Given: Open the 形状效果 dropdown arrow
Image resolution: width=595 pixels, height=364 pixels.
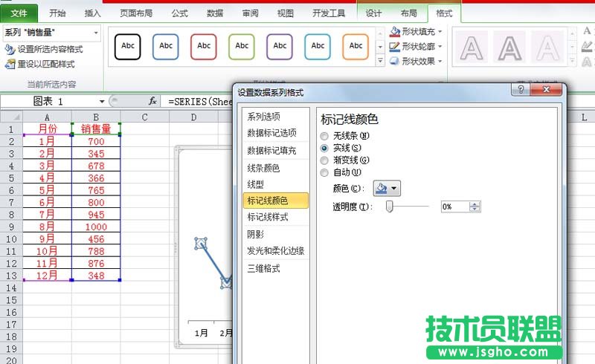Looking at the screenshot, I should pos(440,61).
